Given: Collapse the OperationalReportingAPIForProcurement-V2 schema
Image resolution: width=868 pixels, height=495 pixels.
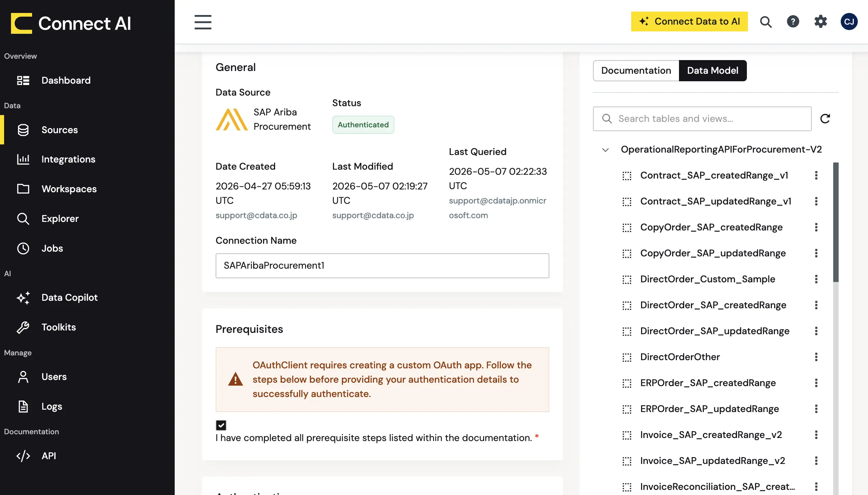Looking at the screenshot, I should pyautogui.click(x=606, y=150).
